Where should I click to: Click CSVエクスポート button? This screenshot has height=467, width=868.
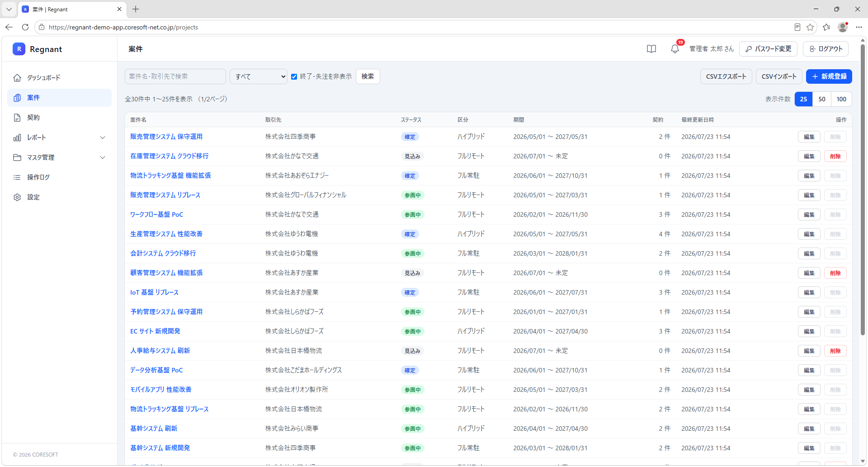click(x=726, y=76)
